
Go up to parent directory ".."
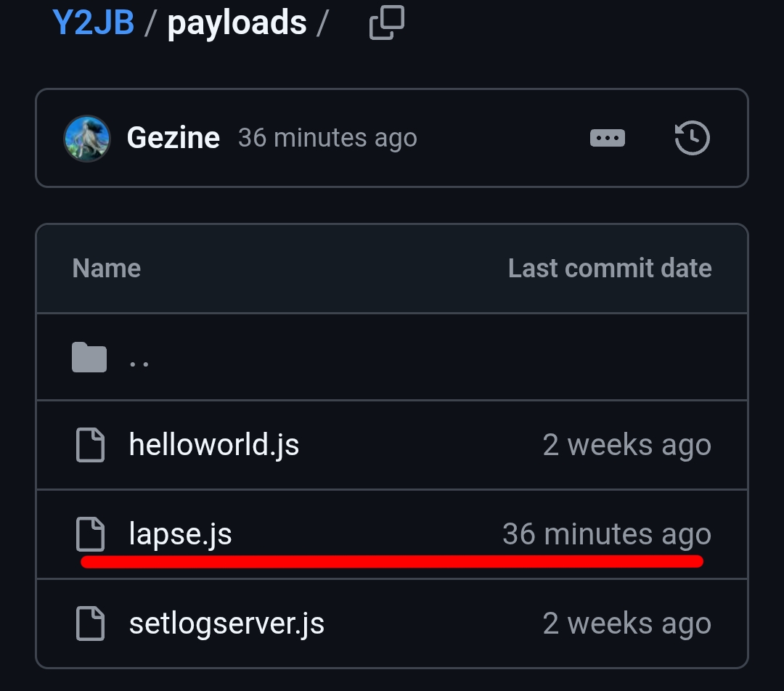(139, 359)
